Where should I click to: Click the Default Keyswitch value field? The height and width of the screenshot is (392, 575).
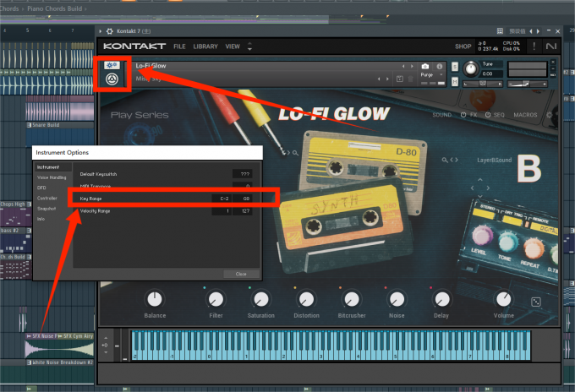243,174
